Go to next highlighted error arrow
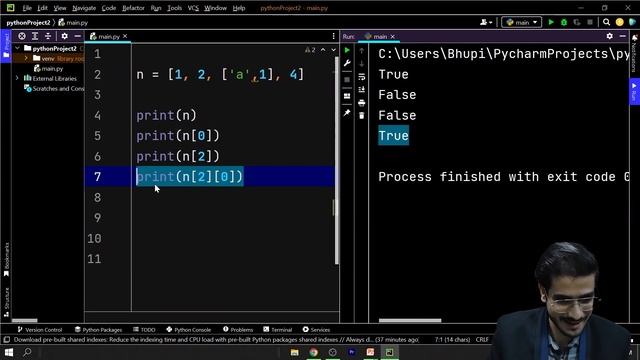This screenshot has height=360, width=640. [x=333, y=50]
